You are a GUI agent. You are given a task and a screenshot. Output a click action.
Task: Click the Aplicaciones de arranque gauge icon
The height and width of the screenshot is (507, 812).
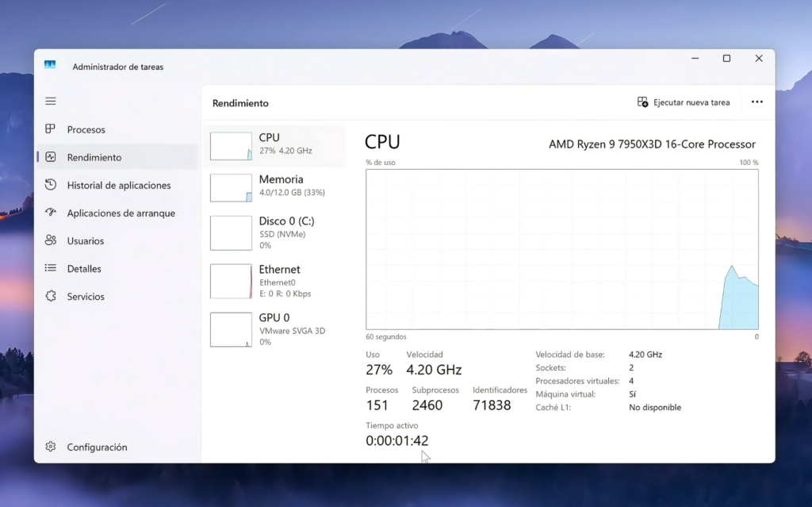coord(50,212)
